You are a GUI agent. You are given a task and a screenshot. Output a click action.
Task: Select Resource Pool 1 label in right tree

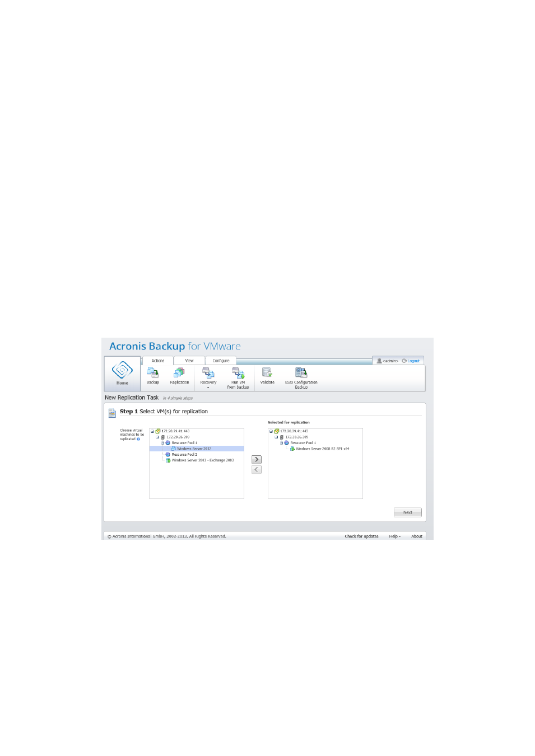(x=303, y=443)
